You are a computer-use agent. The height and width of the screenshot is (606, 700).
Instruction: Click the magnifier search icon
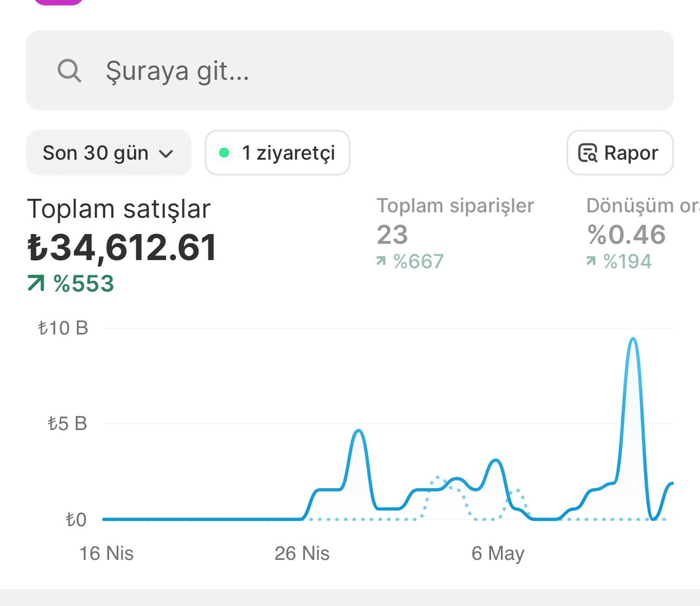pos(69,71)
